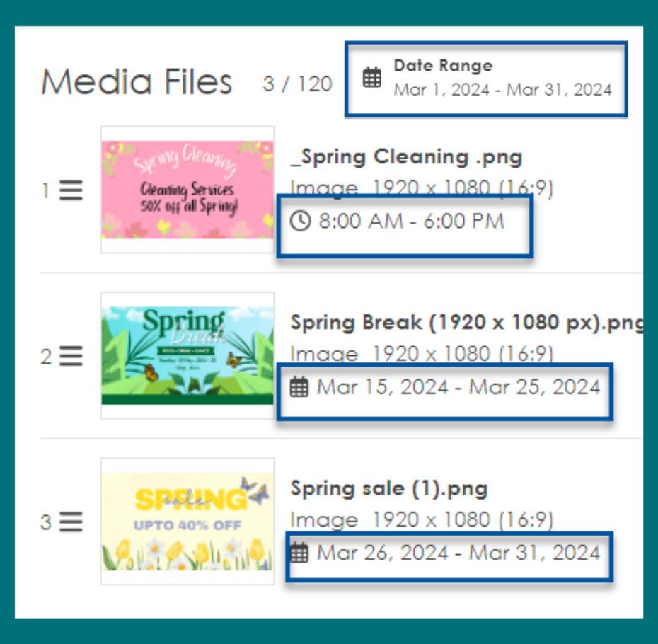
Task: Click the Media Files heading
Action: (x=137, y=82)
